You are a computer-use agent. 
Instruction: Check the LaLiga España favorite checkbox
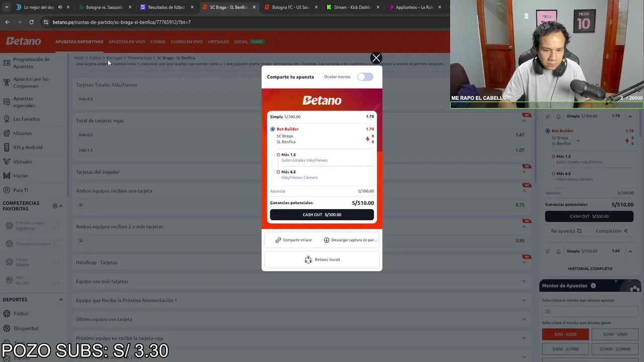click(x=56, y=262)
